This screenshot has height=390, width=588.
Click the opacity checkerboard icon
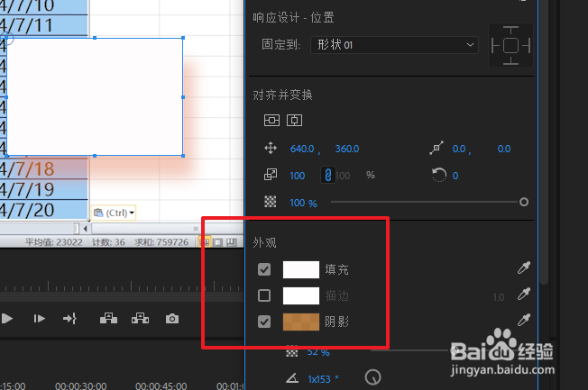271,202
